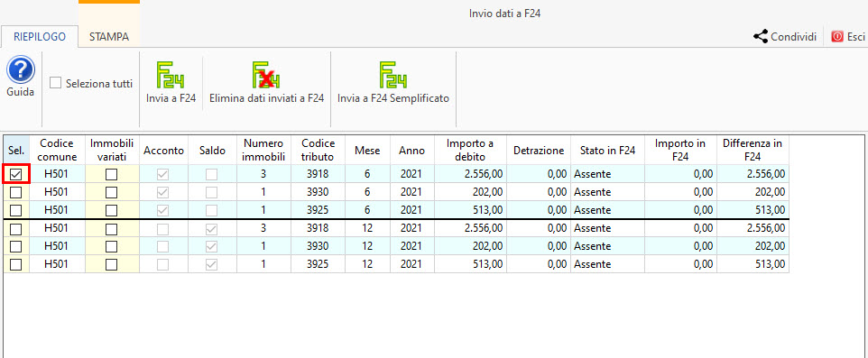Screen dimensions: 868x358
Task: Switch to the STAMPA tab
Action: (109, 37)
